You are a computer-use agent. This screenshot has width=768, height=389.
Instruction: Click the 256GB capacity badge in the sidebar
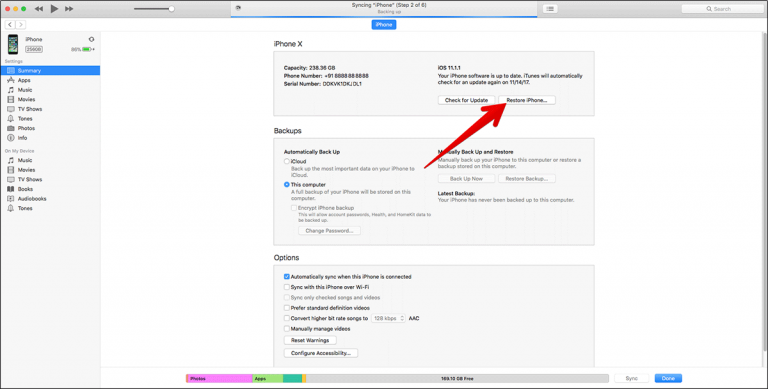pyautogui.click(x=34, y=49)
